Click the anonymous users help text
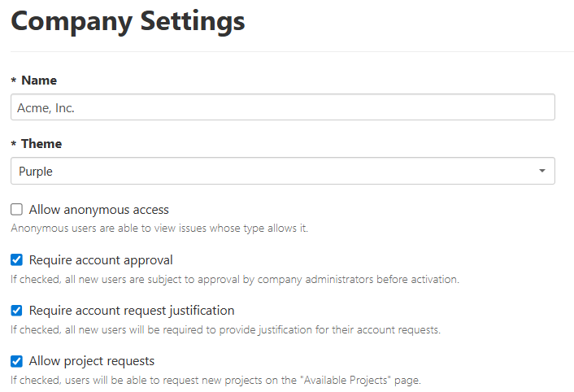 point(159,228)
